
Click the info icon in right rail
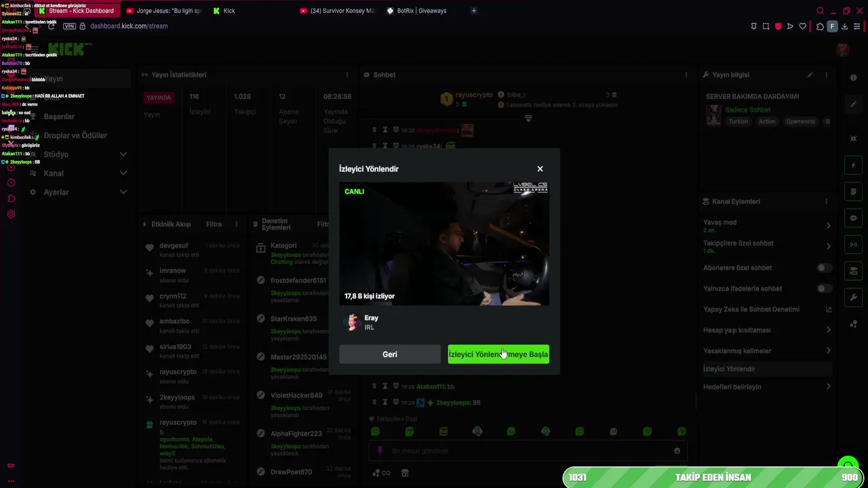[854, 78]
